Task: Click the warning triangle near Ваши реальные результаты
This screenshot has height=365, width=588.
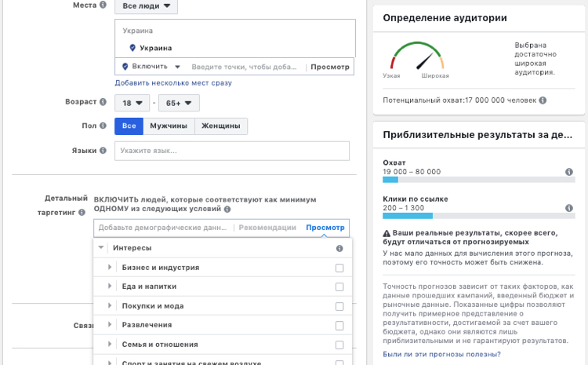Action: pyautogui.click(x=387, y=233)
